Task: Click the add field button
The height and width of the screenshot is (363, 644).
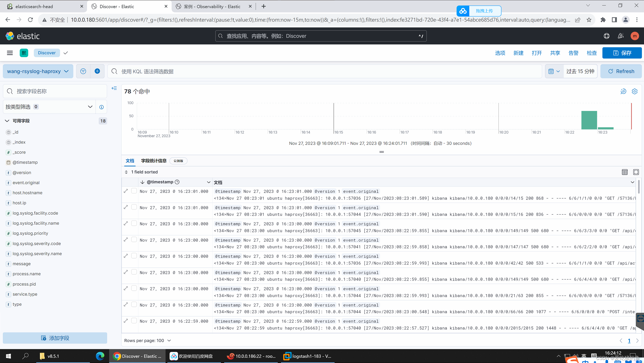Action: click(x=55, y=338)
